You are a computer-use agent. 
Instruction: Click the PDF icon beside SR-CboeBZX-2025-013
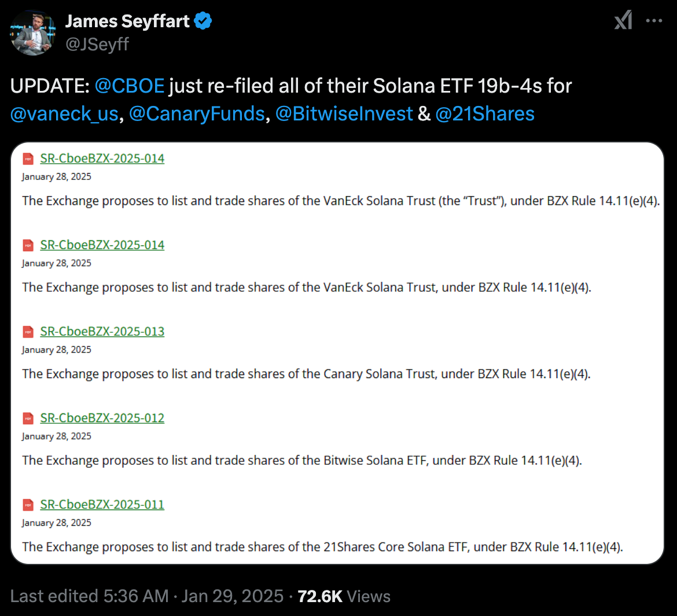[x=28, y=332]
